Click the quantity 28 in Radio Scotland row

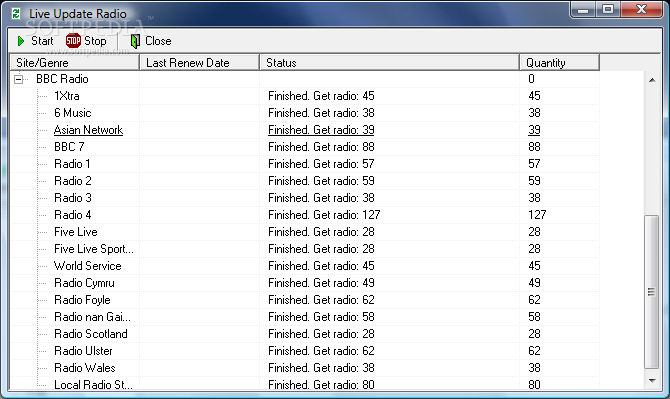point(534,334)
